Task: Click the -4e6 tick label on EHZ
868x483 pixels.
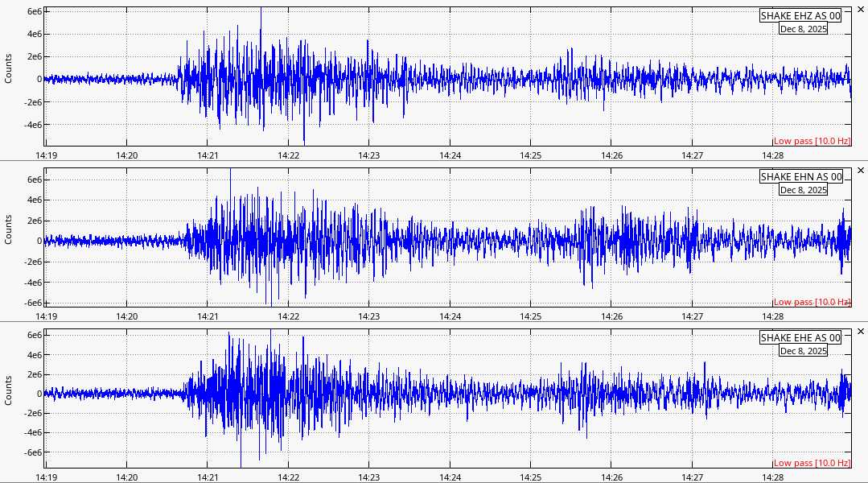Action: pos(33,126)
